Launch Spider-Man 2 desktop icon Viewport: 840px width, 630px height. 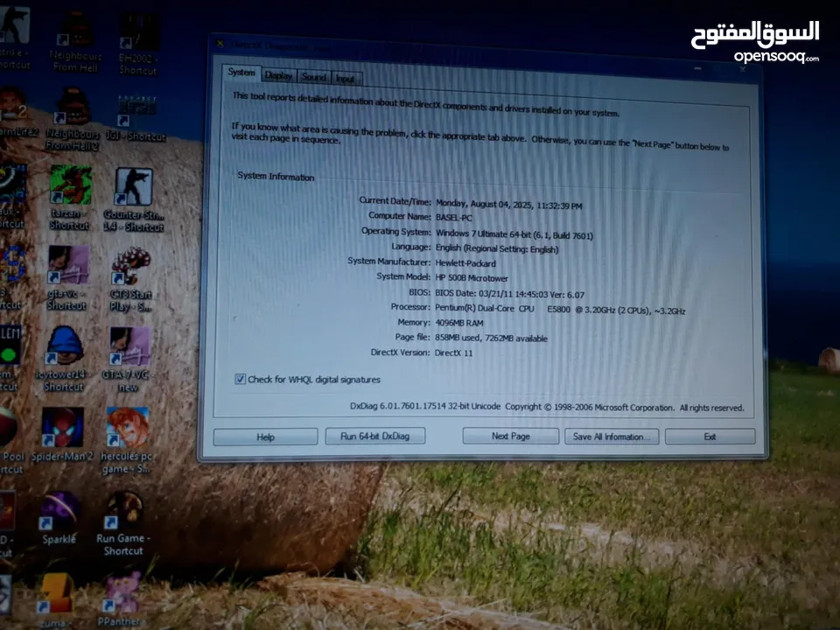(x=62, y=435)
